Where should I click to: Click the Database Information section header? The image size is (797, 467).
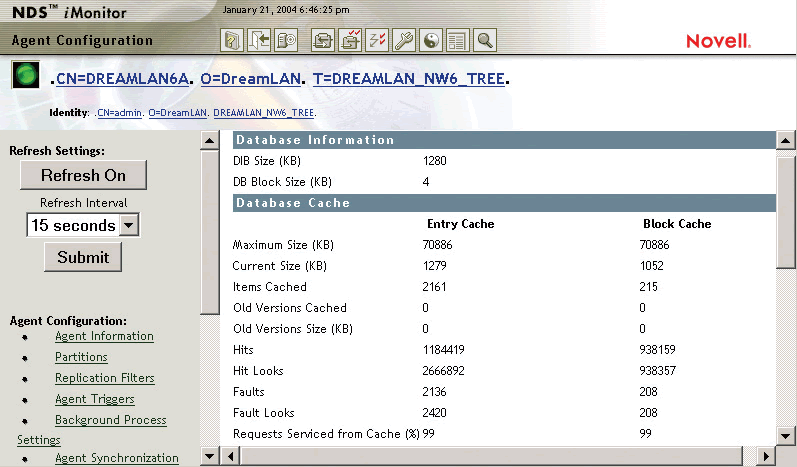[x=504, y=140]
